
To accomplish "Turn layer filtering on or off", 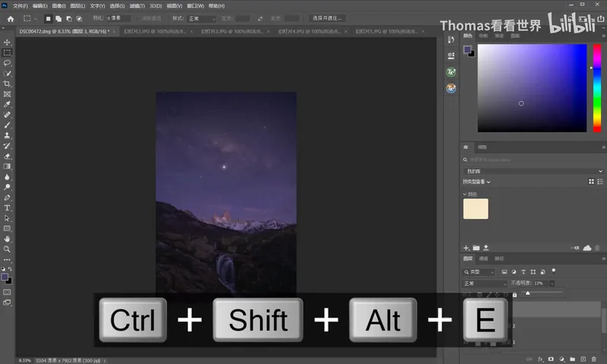I will 554,271.
